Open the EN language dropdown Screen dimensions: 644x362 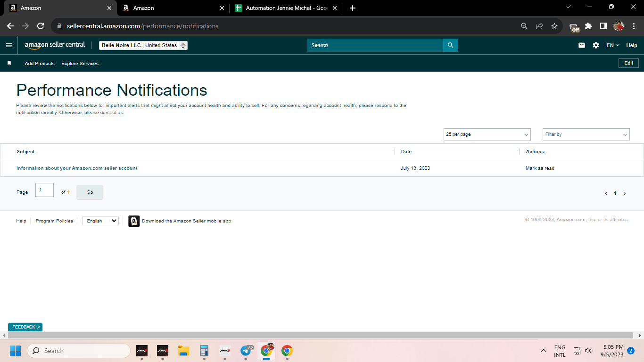pyautogui.click(x=612, y=45)
